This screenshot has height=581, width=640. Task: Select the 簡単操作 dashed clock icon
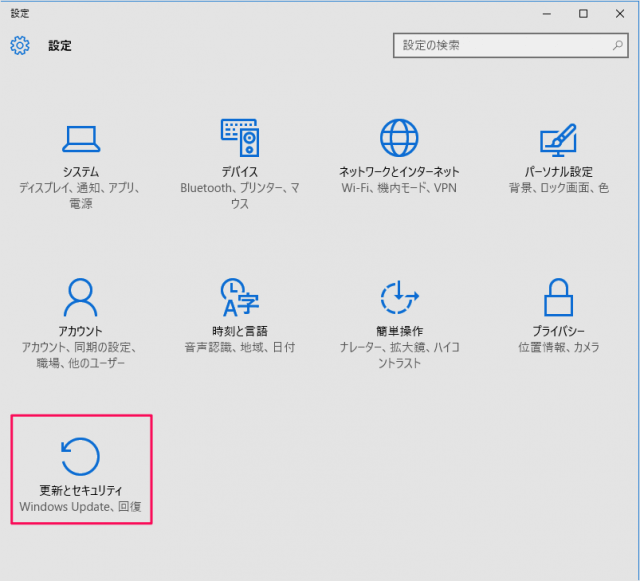tap(399, 297)
